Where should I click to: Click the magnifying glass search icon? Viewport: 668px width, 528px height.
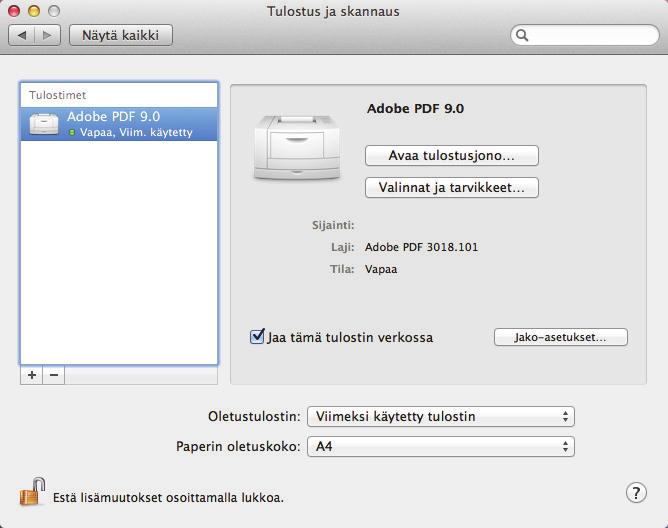tap(522, 35)
